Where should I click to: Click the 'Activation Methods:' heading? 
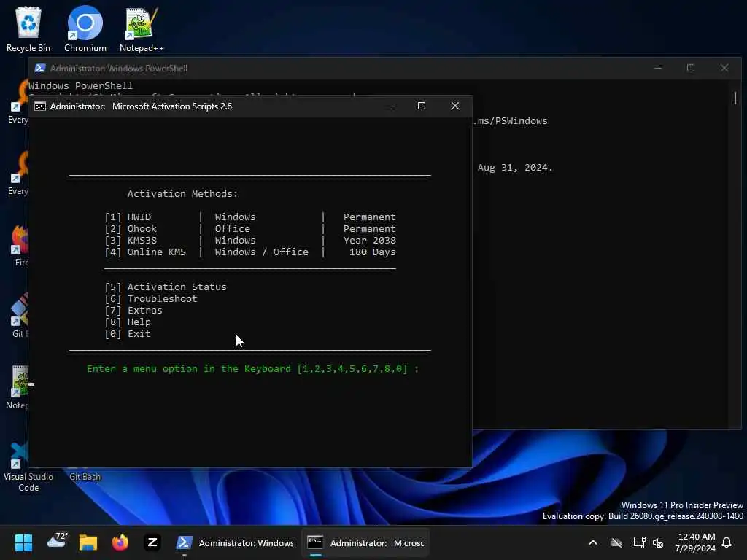pyautogui.click(x=182, y=193)
